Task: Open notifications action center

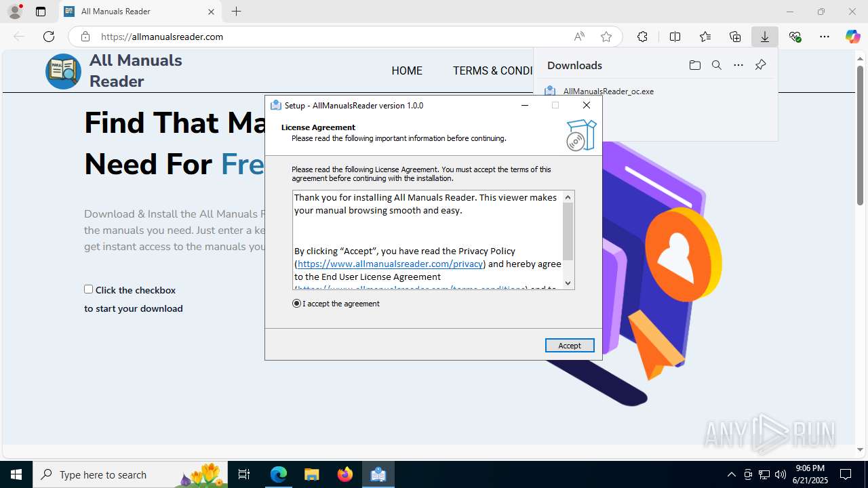Action: point(846,474)
